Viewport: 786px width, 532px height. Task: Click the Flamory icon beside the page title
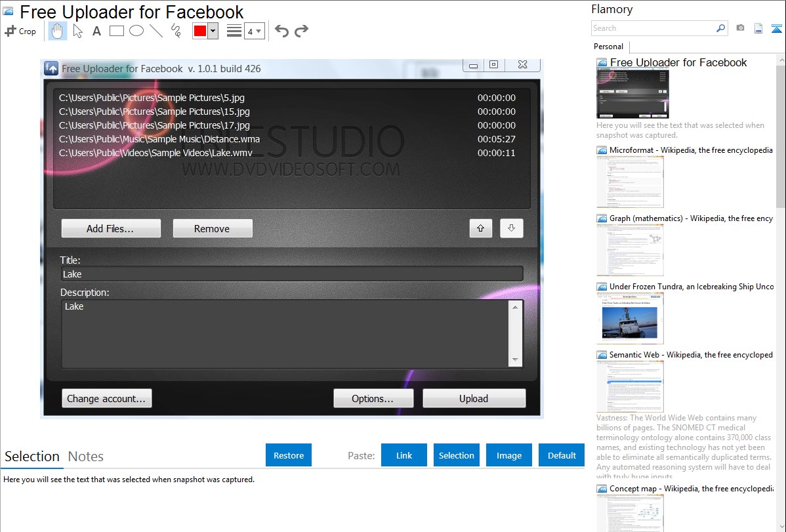click(x=9, y=11)
